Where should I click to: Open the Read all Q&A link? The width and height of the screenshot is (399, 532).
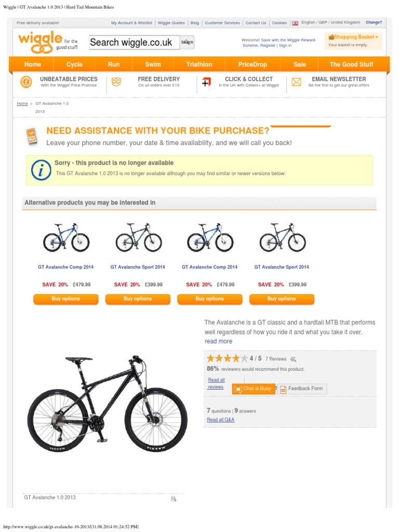(x=220, y=420)
